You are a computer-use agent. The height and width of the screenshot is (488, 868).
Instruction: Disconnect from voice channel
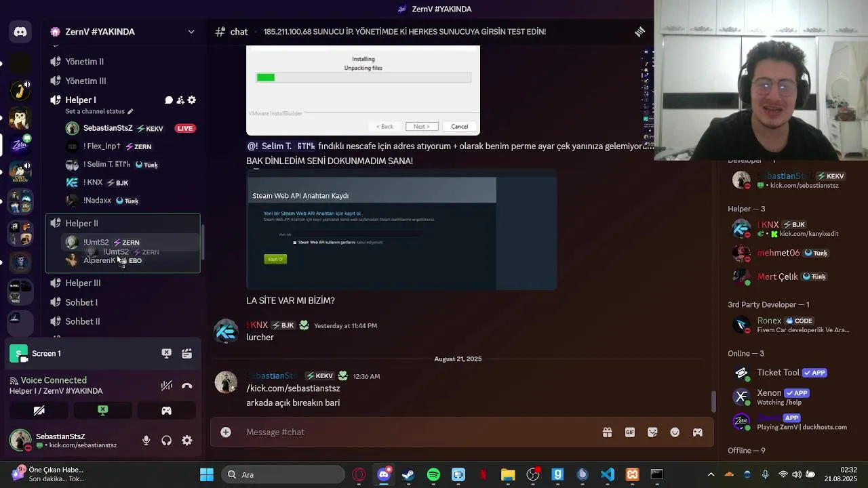(187, 386)
